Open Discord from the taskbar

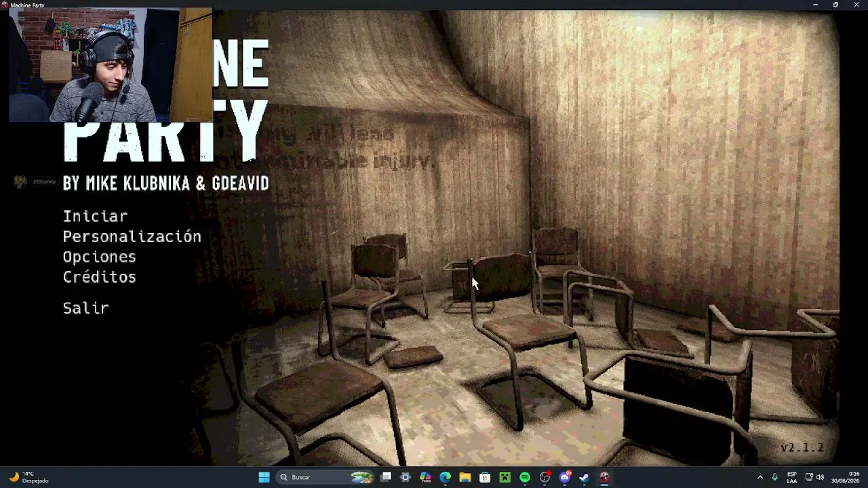[x=565, y=477]
